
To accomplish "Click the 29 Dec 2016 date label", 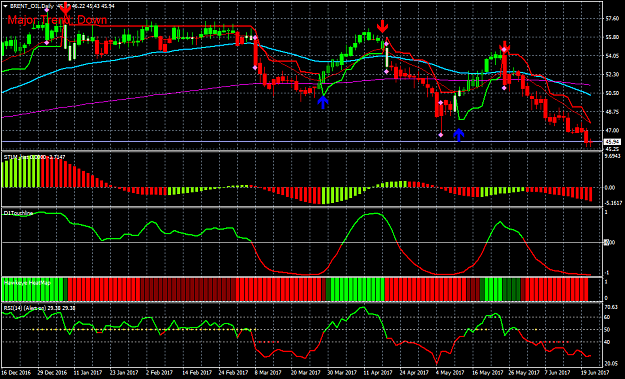I will [x=52, y=373].
